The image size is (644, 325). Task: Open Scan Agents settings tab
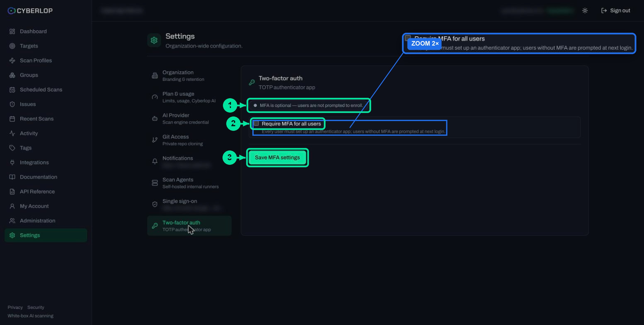tap(189, 183)
